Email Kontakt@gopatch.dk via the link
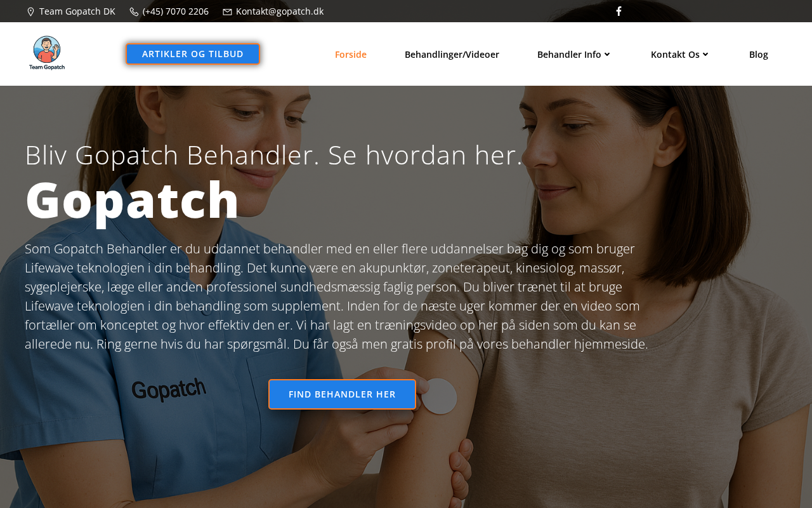Screen dimensions: 812x508 tap(280, 11)
